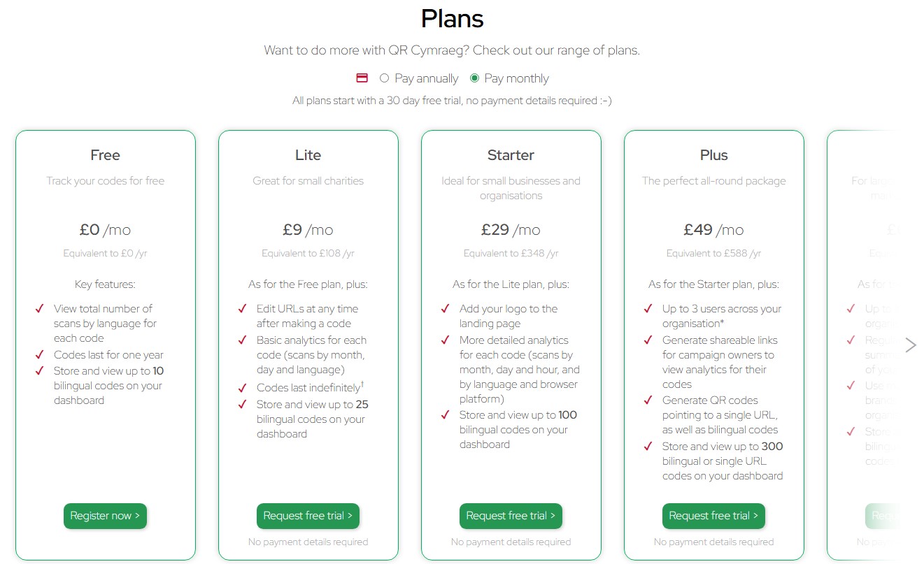Request free trial for Plus plan
924x564 pixels.
pyautogui.click(x=713, y=516)
